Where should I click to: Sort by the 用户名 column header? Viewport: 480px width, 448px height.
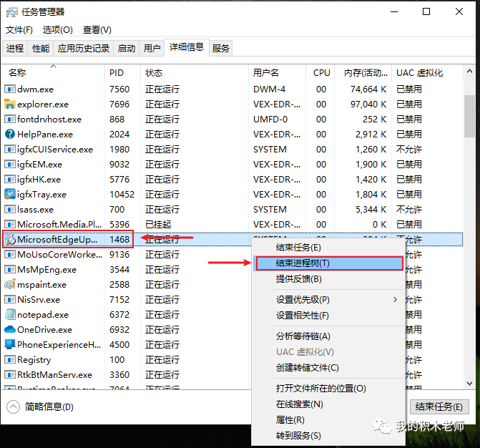277,72
